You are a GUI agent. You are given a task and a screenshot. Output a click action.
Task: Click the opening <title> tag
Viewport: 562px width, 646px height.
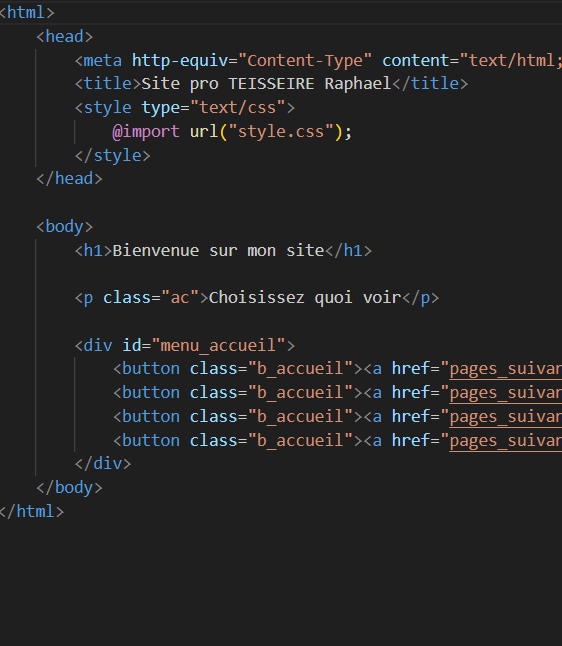tap(108, 84)
